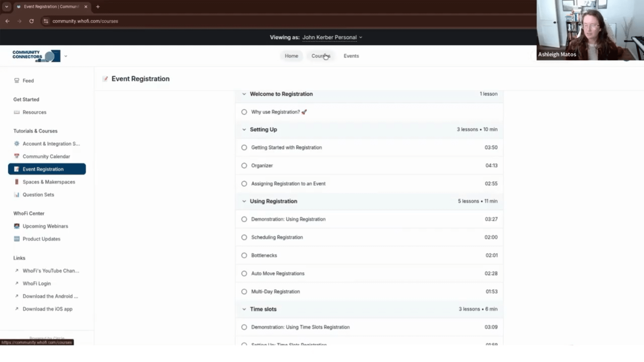The height and width of the screenshot is (362, 644).
Task: Click the Resources icon in sidebar
Action: tap(17, 112)
